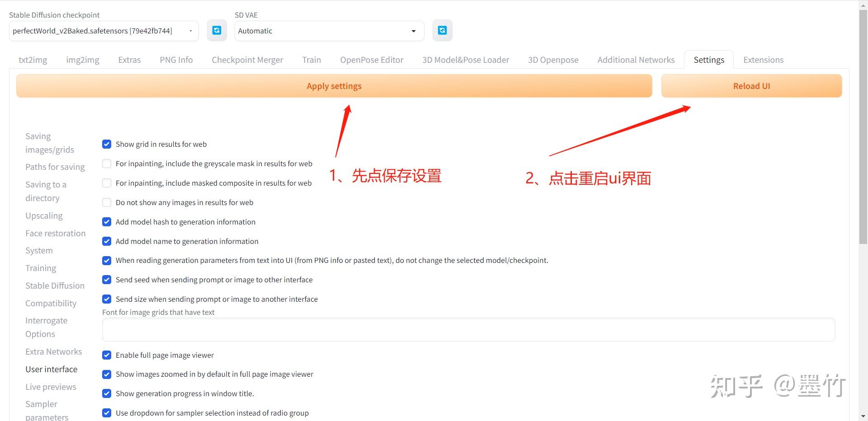The image size is (868, 421).
Task: Open the Additional Networks tab
Action: tap(636, 60)
